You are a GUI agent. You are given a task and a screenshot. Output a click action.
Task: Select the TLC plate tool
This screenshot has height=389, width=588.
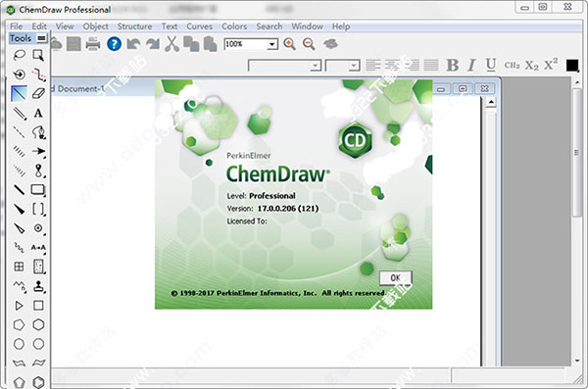click(38, 267)
